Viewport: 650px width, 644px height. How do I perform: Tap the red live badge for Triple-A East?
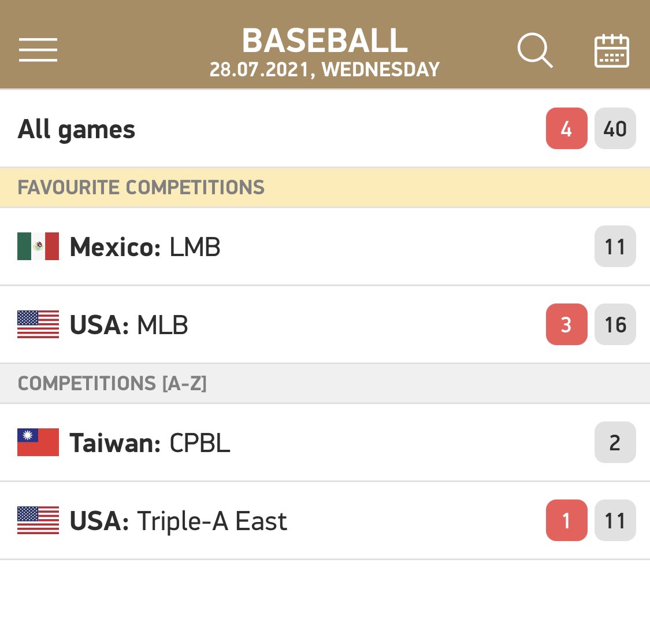coord(566,521)
